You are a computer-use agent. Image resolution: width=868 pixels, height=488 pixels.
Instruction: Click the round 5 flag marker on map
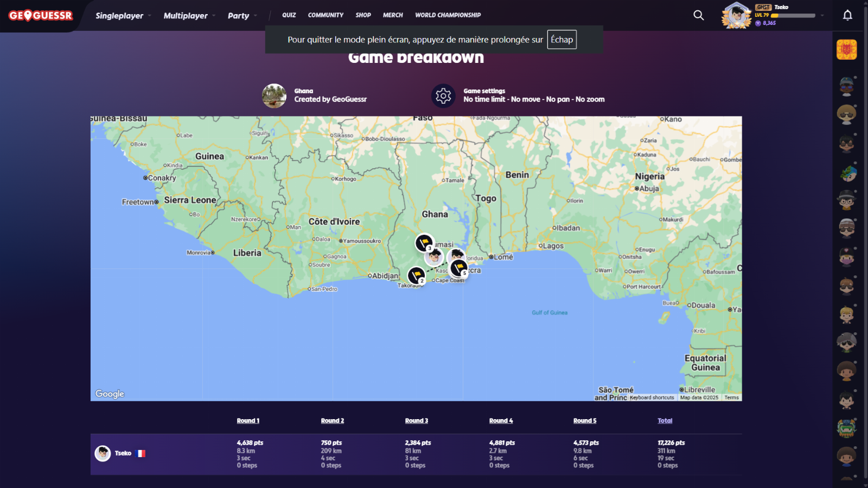click(x=459, y=267)
